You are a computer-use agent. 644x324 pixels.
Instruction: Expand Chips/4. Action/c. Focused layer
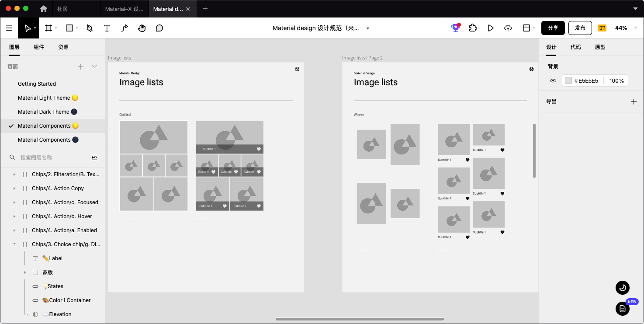(14, 202)
